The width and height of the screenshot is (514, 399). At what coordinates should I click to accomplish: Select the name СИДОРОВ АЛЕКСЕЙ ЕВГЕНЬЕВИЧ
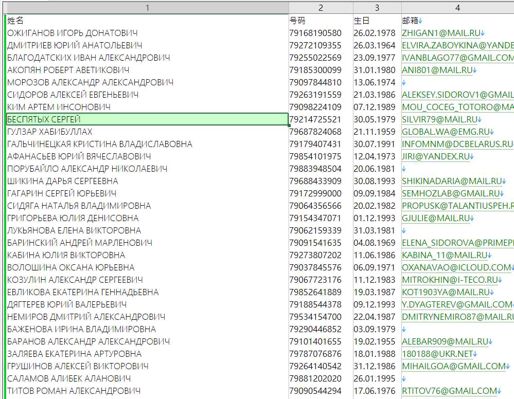[73, 95]
